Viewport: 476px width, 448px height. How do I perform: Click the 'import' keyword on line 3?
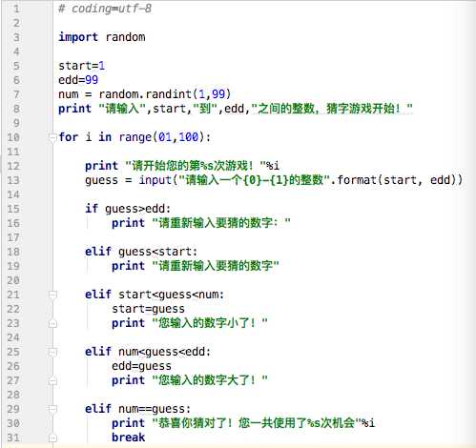[78, 37]
